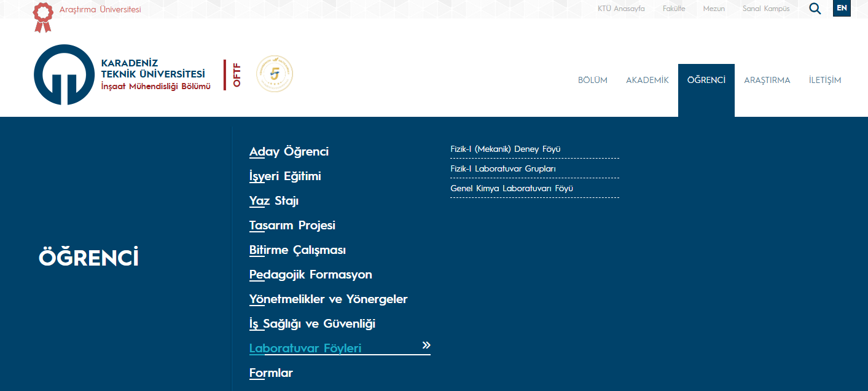Expand the Laboratuvar Föyleri arrow chevron
This screenshot has width=868, height=391.
pyautogui.click(x=426, y=346)
